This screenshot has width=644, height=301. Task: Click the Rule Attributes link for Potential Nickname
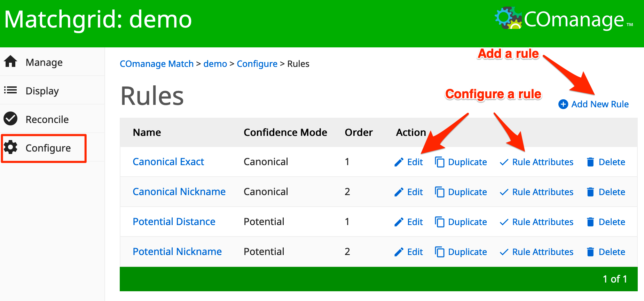542,252
